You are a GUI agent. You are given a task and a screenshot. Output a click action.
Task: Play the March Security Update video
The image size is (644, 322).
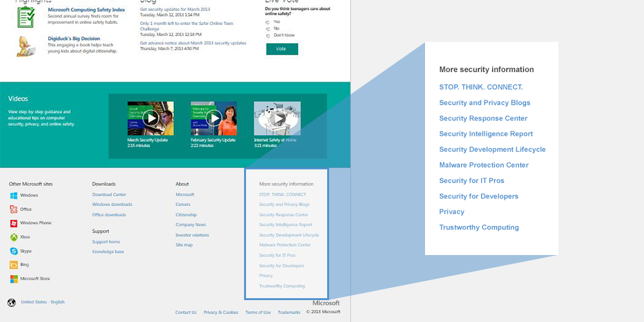pos(151,118)
